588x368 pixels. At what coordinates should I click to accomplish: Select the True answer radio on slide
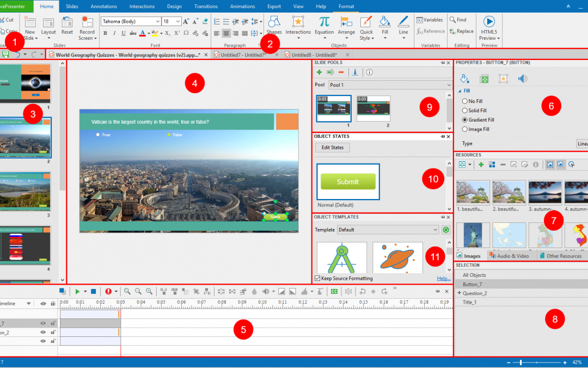[98, 135]
